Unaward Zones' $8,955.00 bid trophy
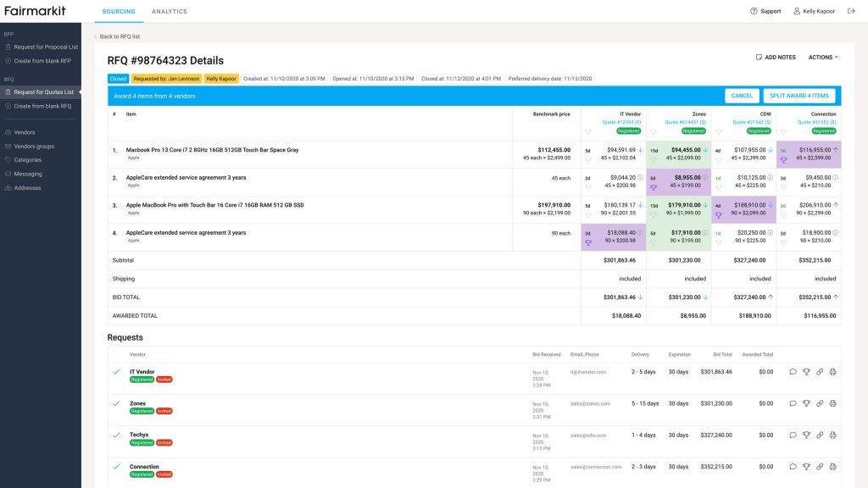Image resolution: width=868 pixels, height=488 pixels. pyautogui.click(x=654, y=187)
